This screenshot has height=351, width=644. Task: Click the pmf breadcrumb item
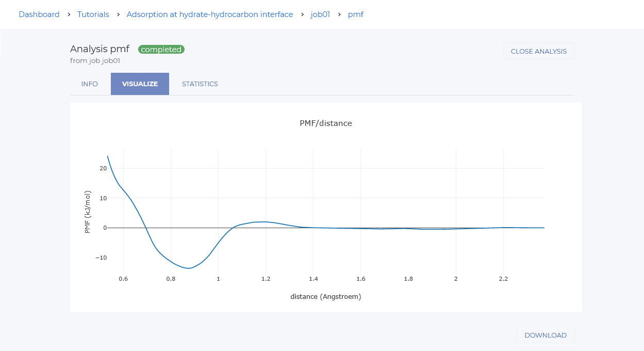(x=356, y=14)
